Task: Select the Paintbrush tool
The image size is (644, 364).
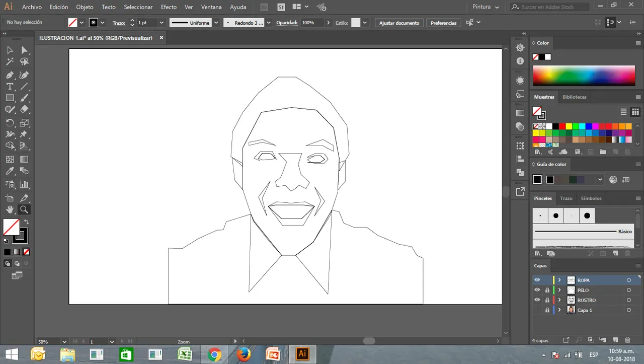Action: 24,98
